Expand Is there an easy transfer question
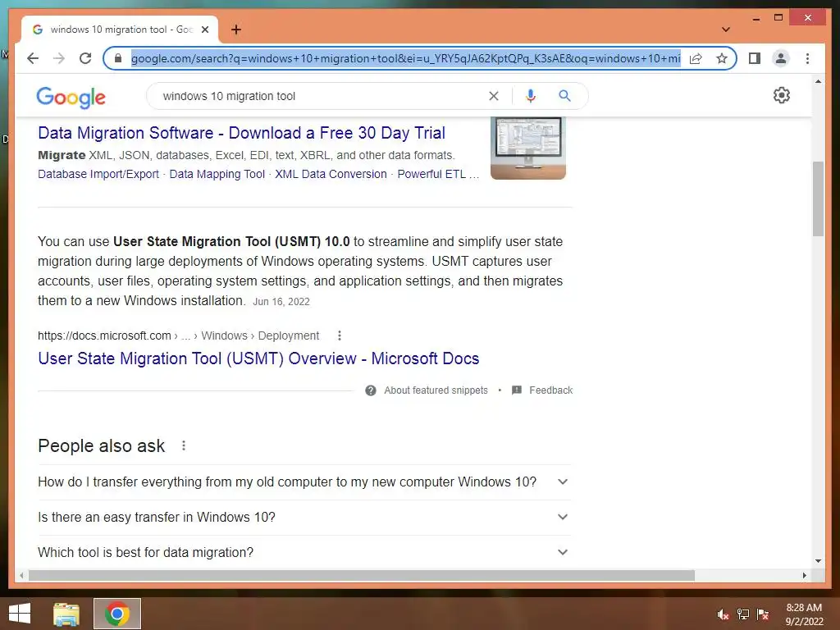Viewport: 840px width, 630px height. 304,518
